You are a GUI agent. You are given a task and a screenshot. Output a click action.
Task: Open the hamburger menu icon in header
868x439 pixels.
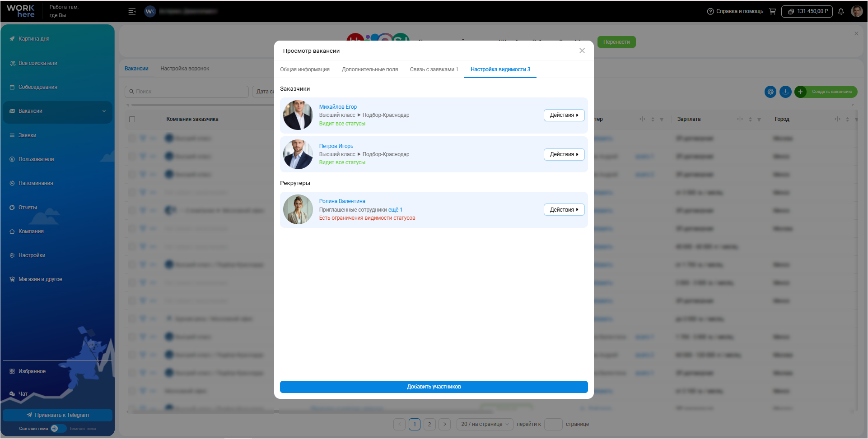132,11
